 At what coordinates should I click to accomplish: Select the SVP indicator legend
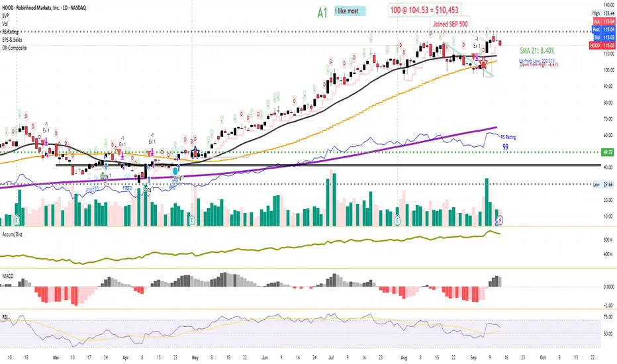point(5,16)
